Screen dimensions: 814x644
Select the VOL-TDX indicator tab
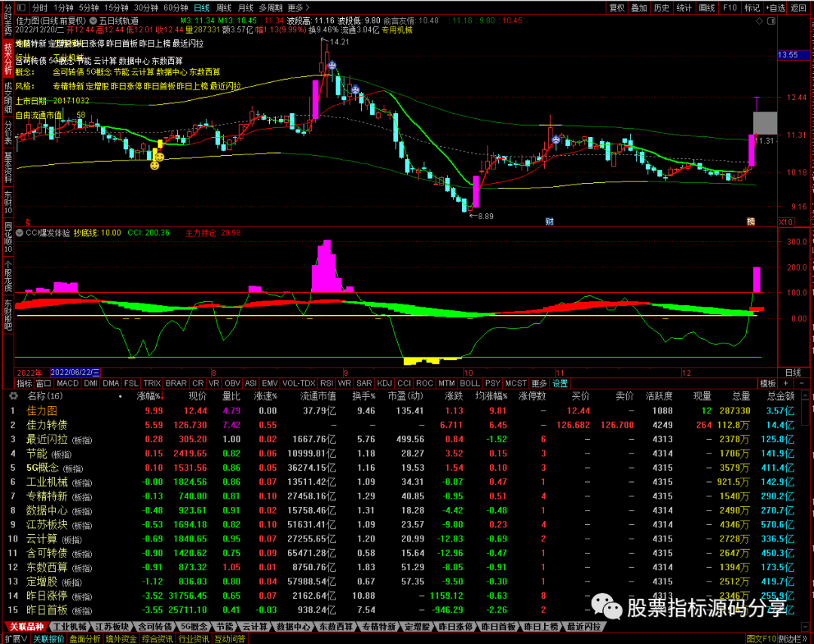coord(299,383)
